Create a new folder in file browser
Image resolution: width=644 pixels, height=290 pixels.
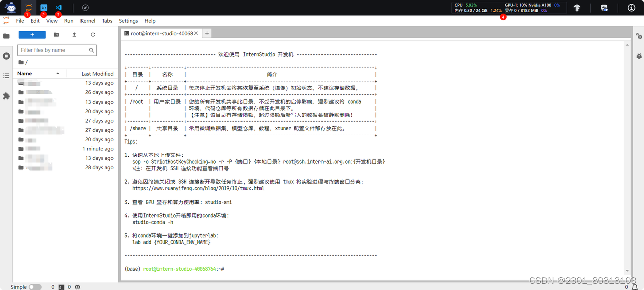(x=56, y=35)
